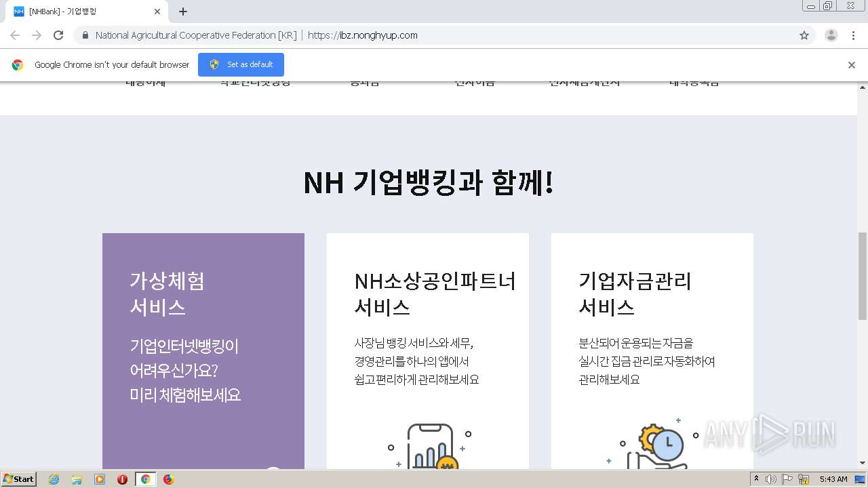Screen dimensions: 868x488
Task: Click the phone chart illustration in NH소상공인파트너 card
Action: [x=429, y=446]
